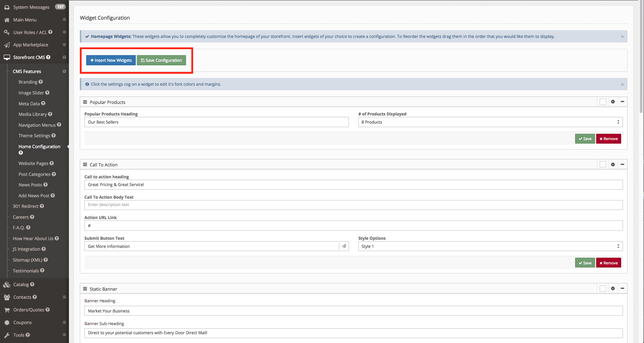644x343 pixels.
Task: Click the App Marketplace paper plane icon
Action: coord(7,45)
